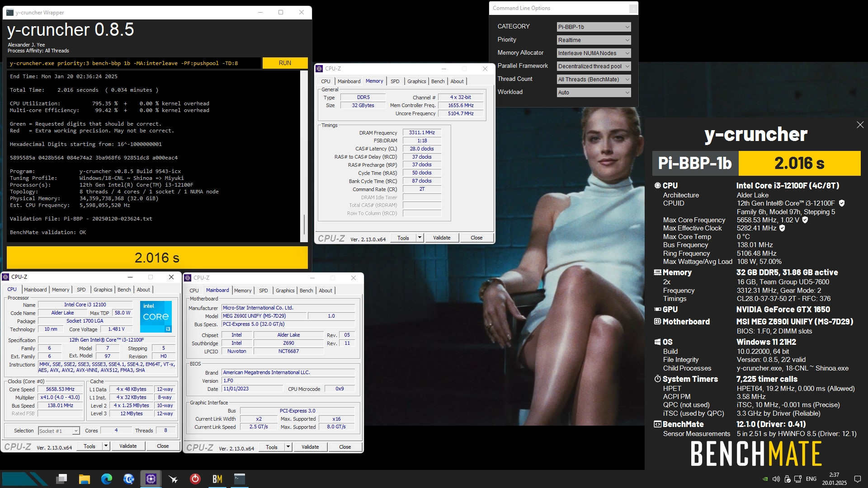868x488 pixels.
Task: Click the yellow RUN button
Action: point(285,63)
